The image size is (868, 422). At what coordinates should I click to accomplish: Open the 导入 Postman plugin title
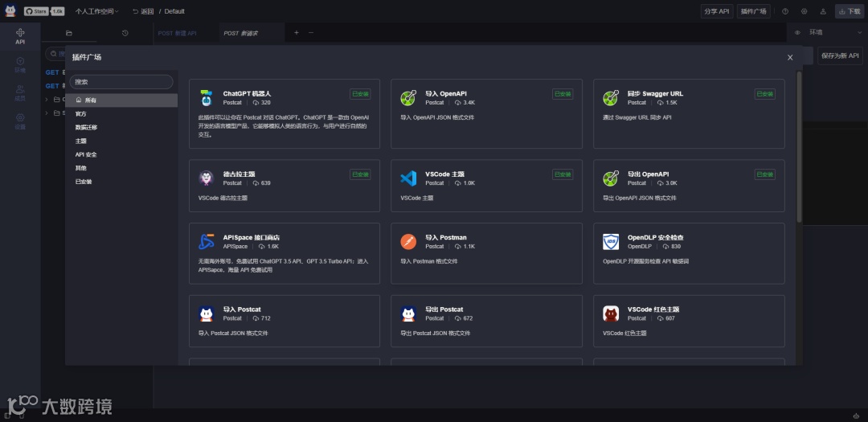tap(446, 238)
